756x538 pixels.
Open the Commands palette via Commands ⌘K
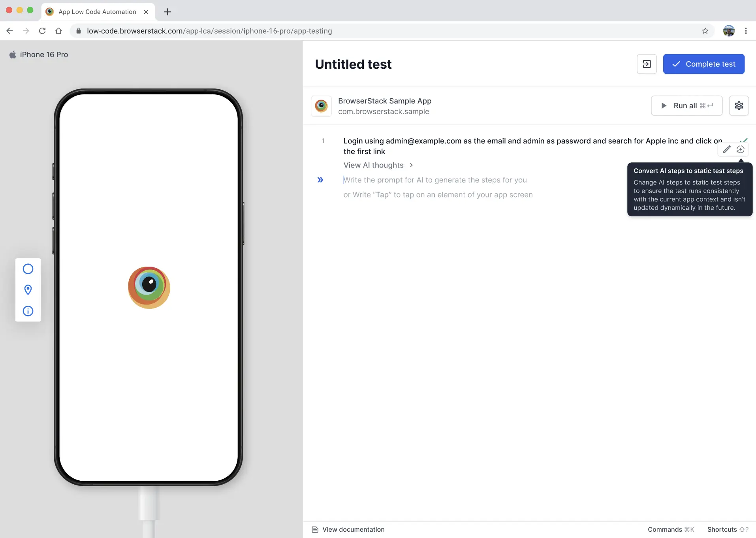[x=670, y=529]
